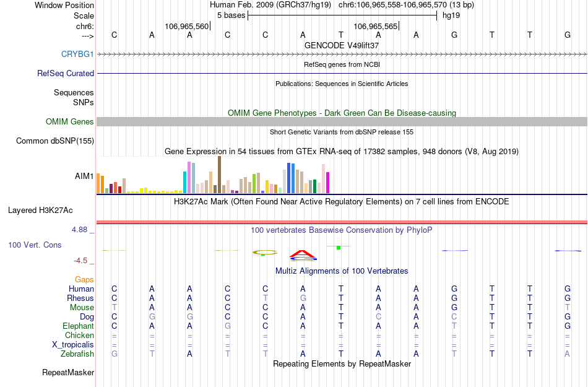The image size is (588, 387).
Task: Click the RepeatMasker track label
Action: click(68, 372)
